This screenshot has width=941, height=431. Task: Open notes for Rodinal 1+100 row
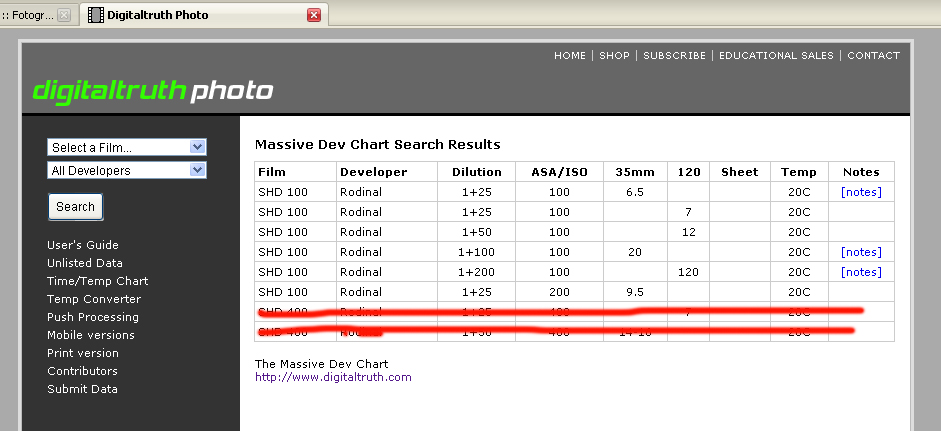(x=861, y=252)
